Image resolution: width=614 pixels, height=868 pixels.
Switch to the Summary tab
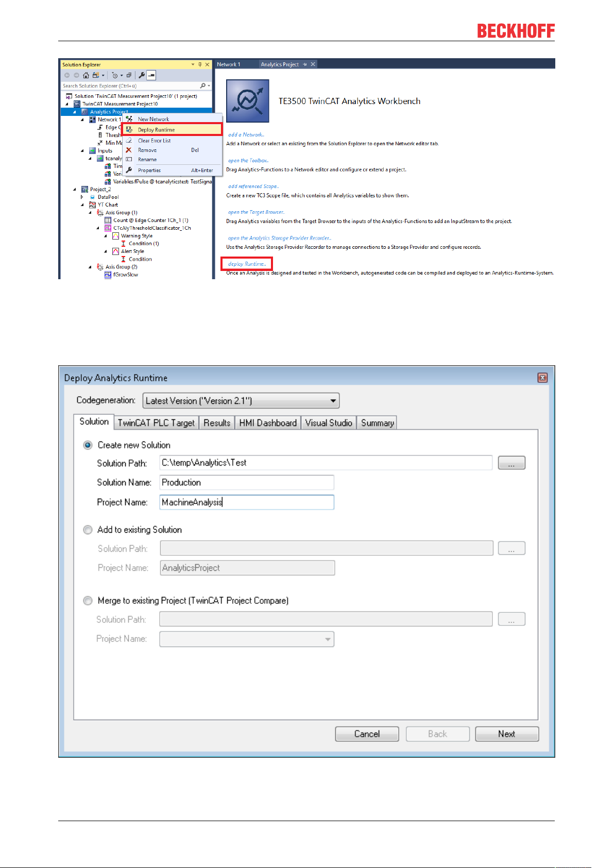click(x=377, y=423)
